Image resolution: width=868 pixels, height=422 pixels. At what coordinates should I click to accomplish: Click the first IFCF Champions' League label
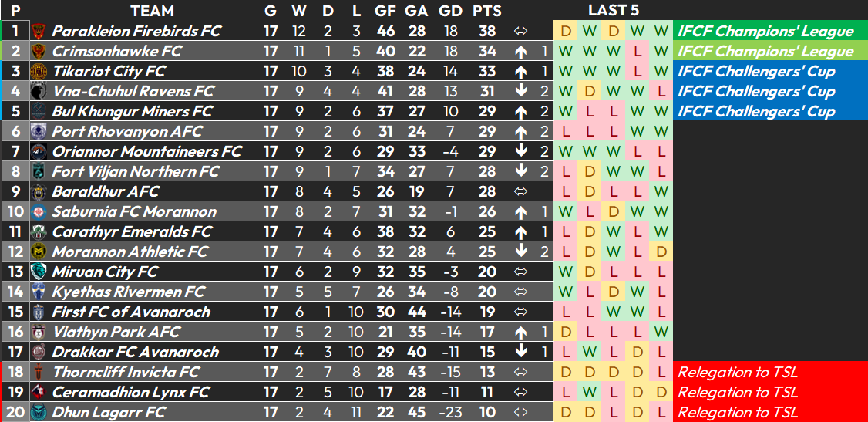pos(765,32)
